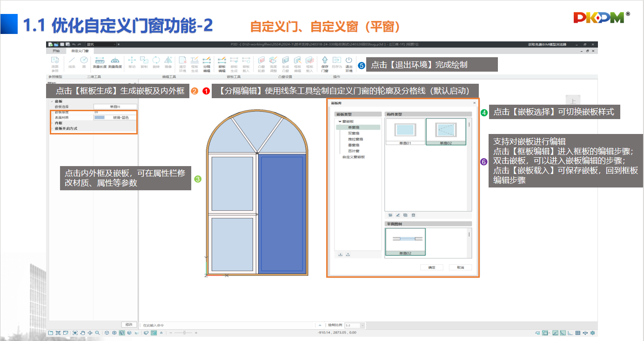Click the delete trash icon in 嵌板库
Screen dimensions: 644x341
point(413,215)
